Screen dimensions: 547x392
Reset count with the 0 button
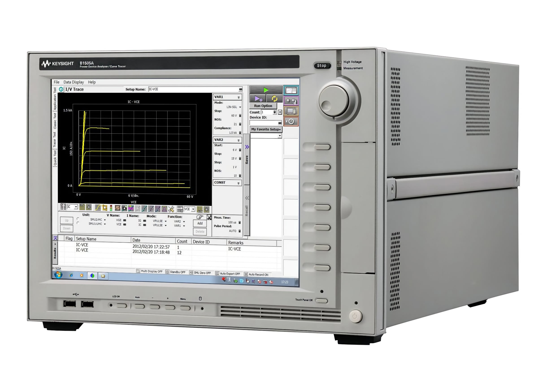(280, 112)
